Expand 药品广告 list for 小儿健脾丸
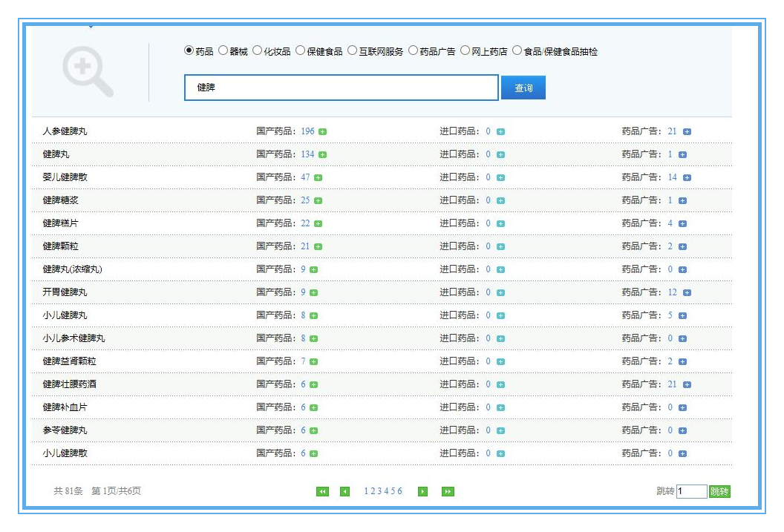Image resolution: width=784 pixels, height=532 pixels. click(x=682, y=315)
